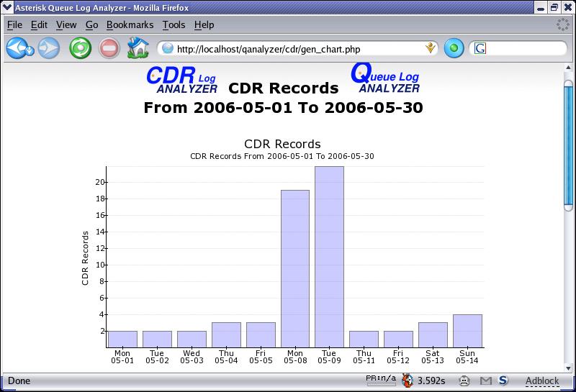Click the Adblock status bar button
Screen dimensions: 576x392
click(541, 380)
